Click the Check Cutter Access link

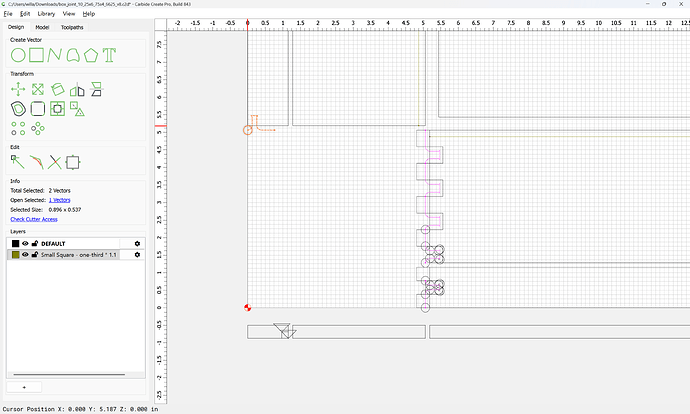pos(34,219)
